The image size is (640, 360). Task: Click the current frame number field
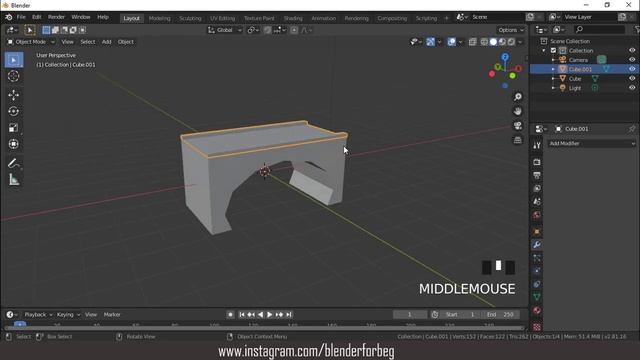tap(410, 315)
